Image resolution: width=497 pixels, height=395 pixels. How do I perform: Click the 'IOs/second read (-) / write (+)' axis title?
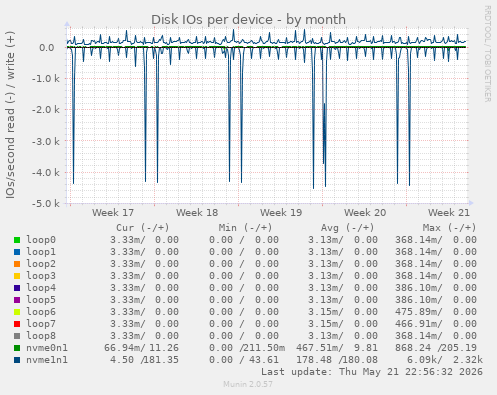point(10,115)
